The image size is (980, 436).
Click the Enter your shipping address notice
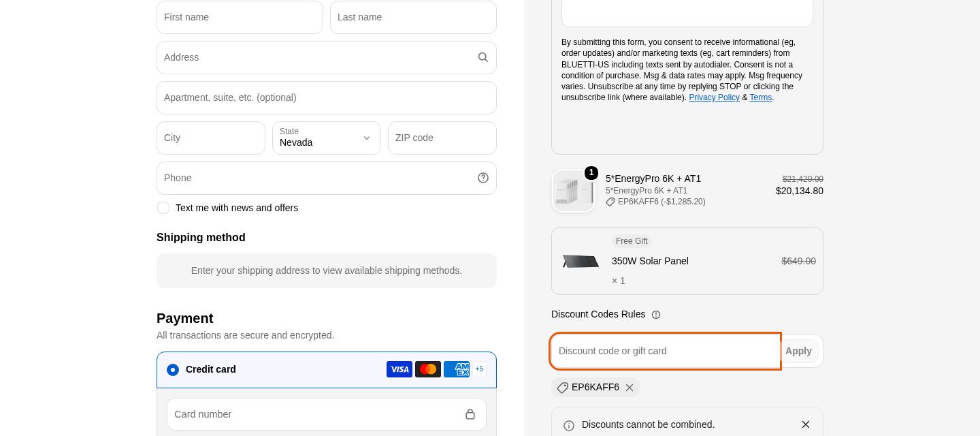click(327, 270)
